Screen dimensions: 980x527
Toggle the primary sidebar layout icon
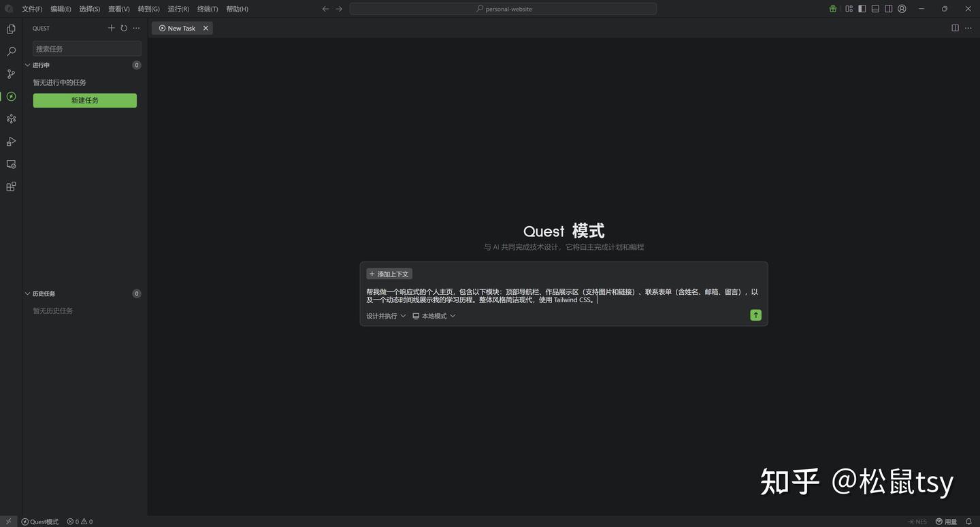pos(862,9)
